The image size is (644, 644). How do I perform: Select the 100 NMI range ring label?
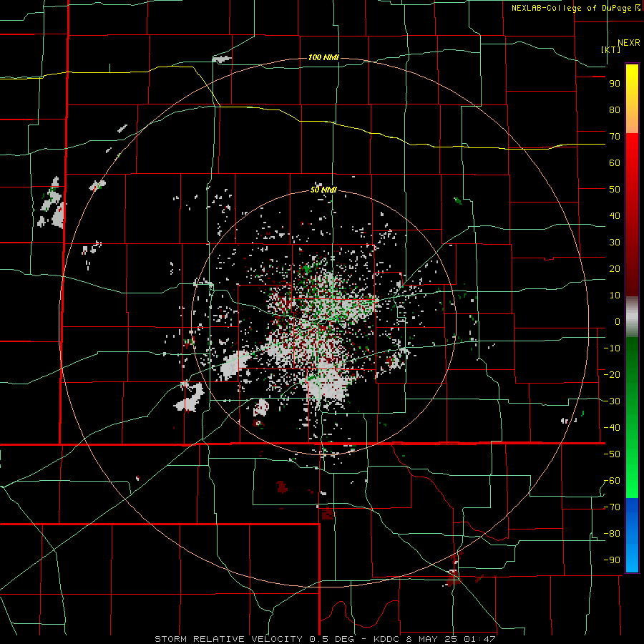click(x=323, y=57)
